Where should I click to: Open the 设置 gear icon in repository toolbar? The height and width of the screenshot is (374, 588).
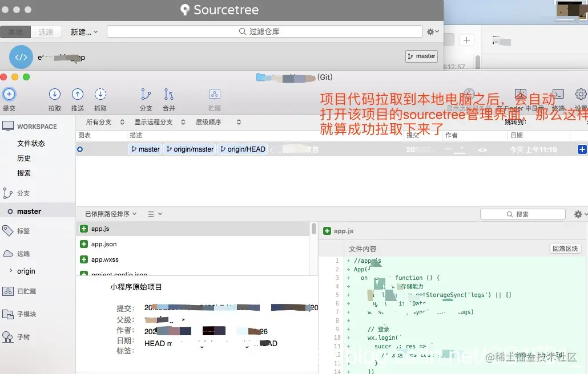581,93
